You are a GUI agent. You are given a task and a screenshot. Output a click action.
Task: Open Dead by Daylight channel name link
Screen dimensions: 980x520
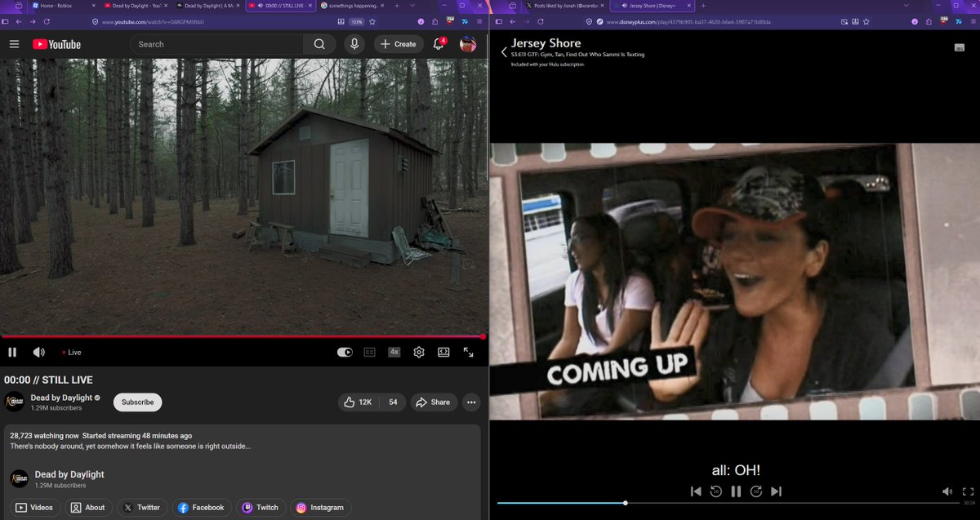tap(61, 398)
